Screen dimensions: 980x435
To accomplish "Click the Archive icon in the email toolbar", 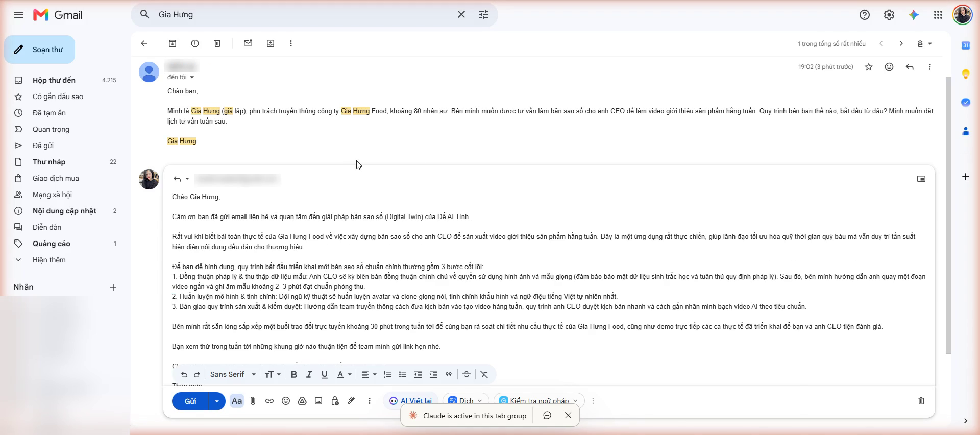I will pyautogui.click(x=173, y=43).
